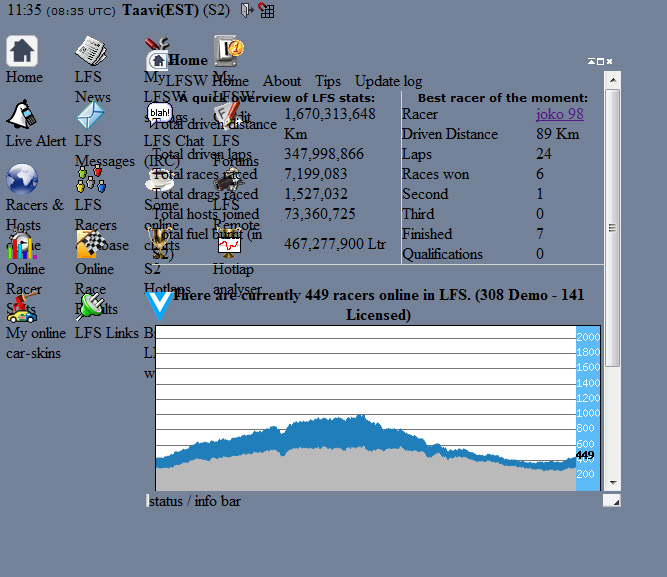Click the 1,527,032 drags value
The image size is (667, 577).
(x=316, y=194)
